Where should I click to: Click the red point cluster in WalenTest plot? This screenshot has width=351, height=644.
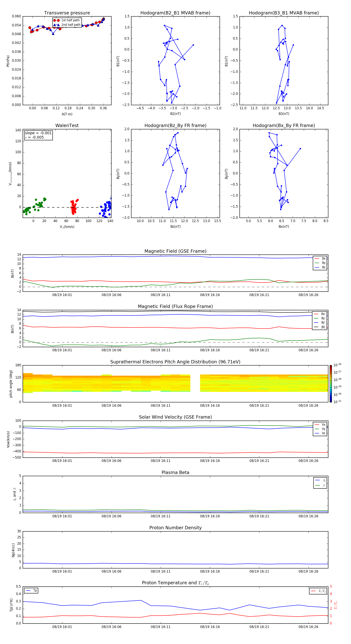[74, 207]
